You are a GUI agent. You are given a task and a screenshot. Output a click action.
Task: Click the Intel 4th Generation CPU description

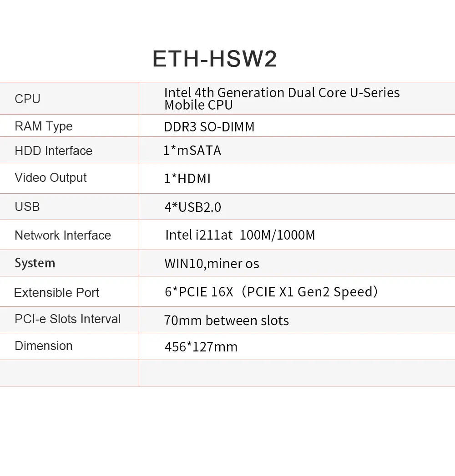(282, 99)
